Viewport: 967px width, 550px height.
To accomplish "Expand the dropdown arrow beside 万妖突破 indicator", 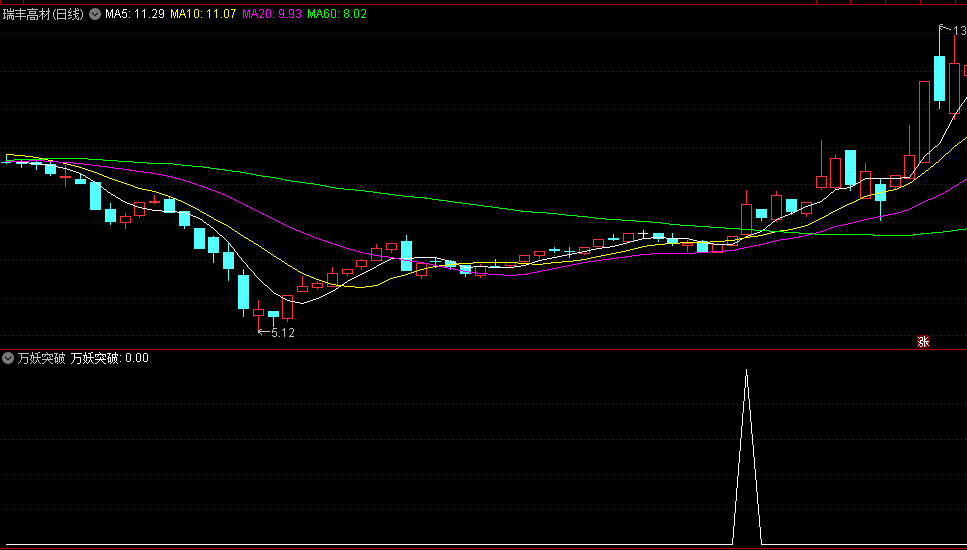I will (8, 358).
